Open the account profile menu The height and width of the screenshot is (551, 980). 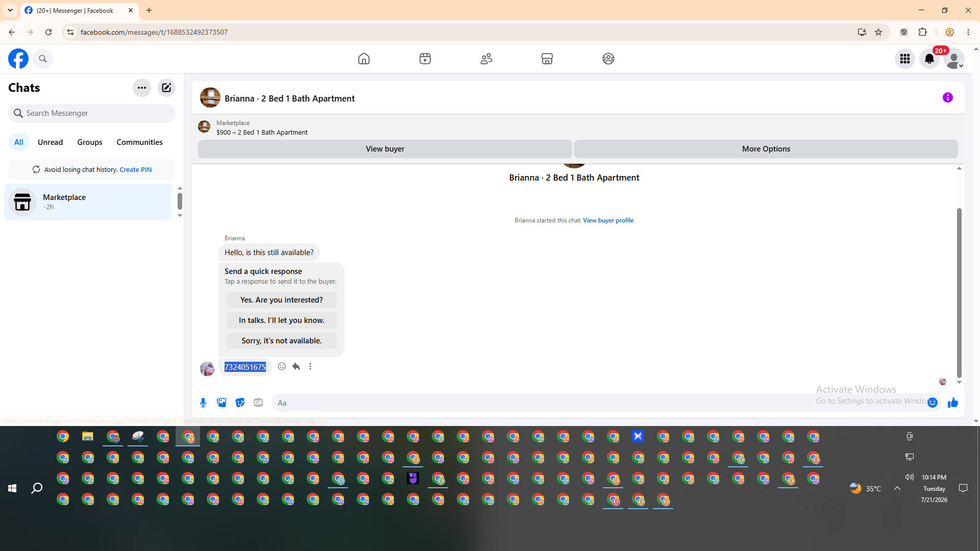click(954, 59)
